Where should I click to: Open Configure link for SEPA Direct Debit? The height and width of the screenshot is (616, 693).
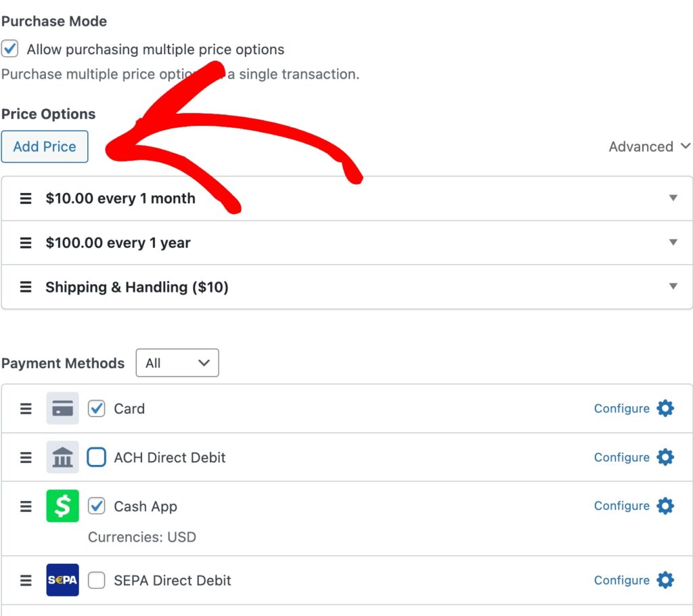click(x=621, y=580)
